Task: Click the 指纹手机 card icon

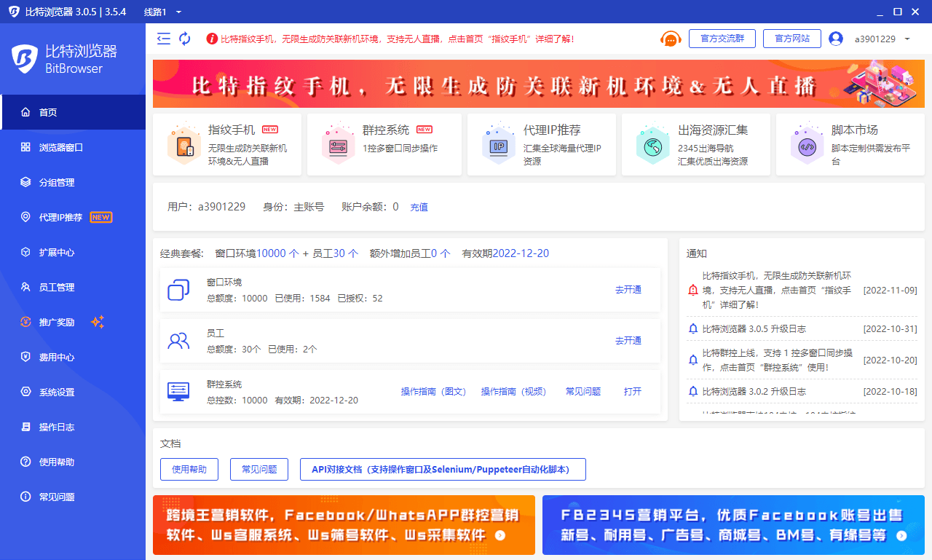Action: (181, 145)
